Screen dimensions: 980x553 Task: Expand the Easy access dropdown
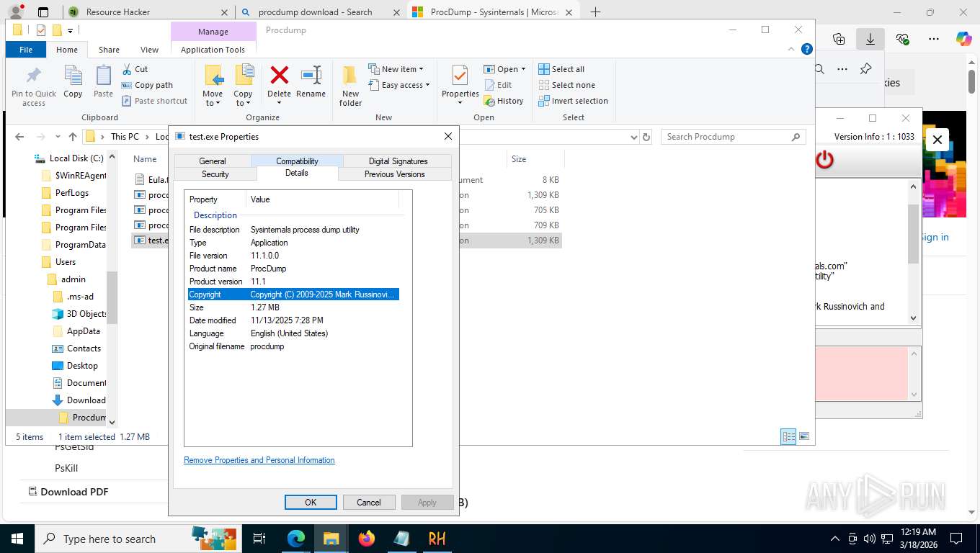pyautogui.click(x=427, y=85)
